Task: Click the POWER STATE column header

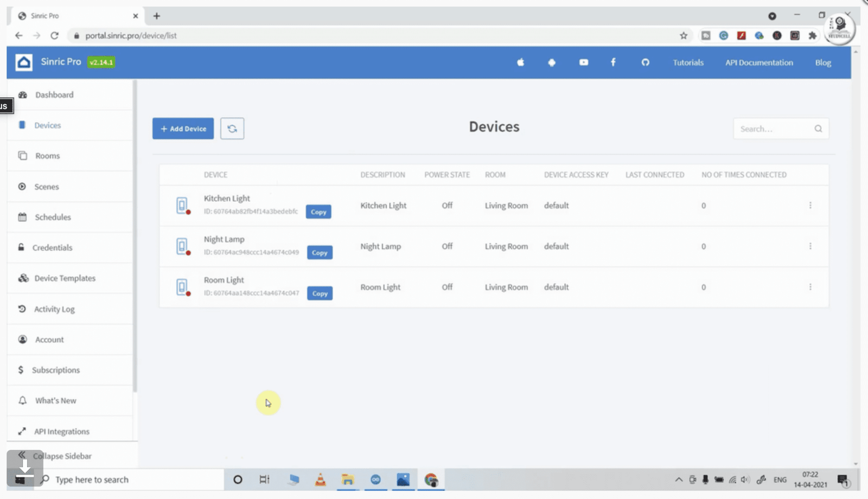Action: 447,175
